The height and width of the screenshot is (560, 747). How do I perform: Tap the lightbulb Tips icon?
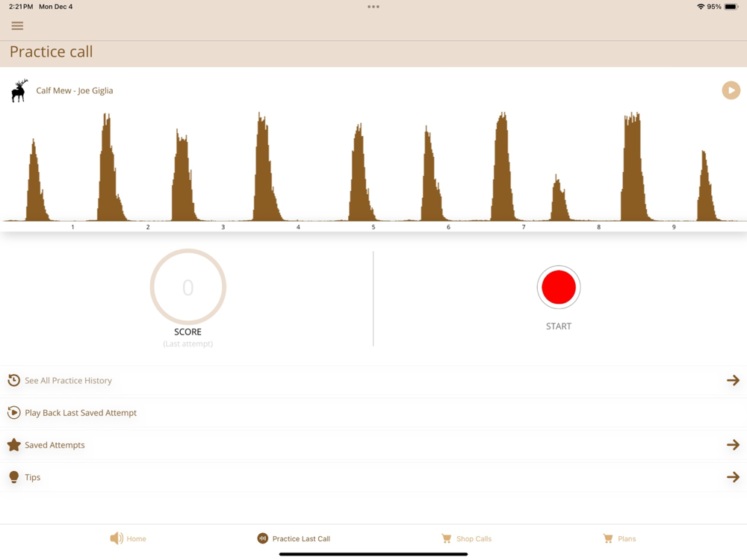[13, 477]
